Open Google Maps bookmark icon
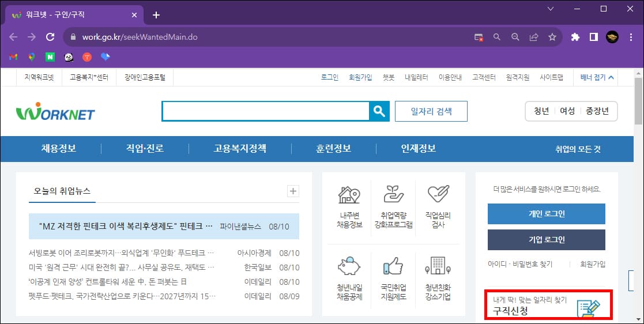644x324 pixels. click(x=32, y=57)
